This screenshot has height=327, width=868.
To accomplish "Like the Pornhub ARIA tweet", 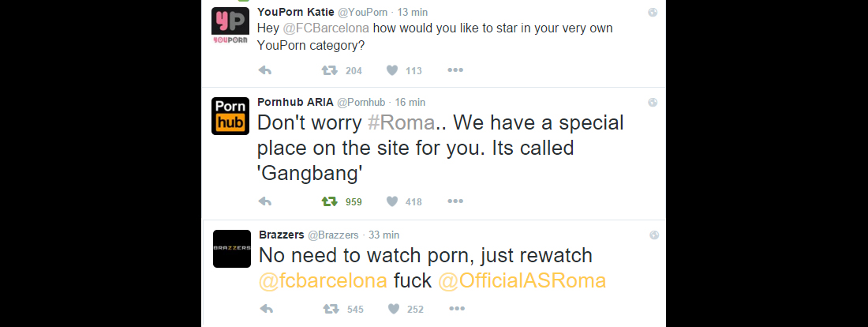I will click(392, 201).
